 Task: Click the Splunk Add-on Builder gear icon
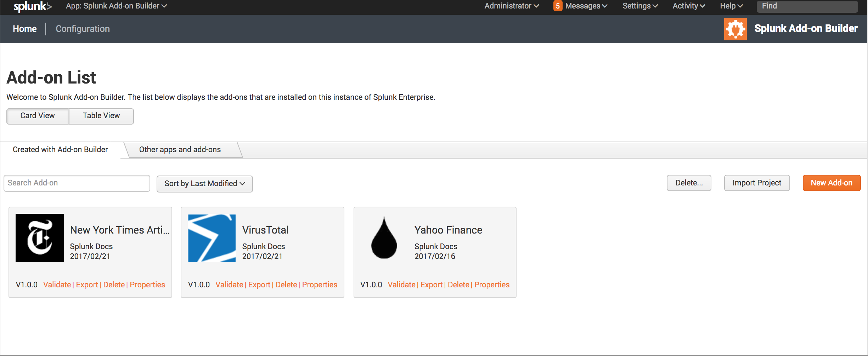tap(735, 29)
